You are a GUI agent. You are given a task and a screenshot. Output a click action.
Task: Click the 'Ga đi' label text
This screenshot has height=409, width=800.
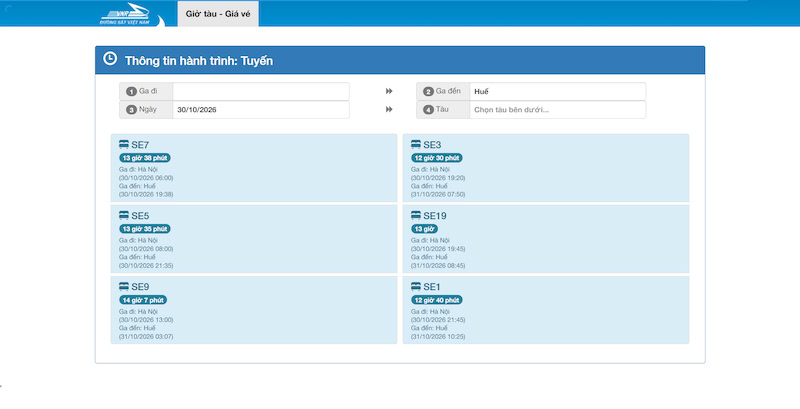click(x=148, y=91)
